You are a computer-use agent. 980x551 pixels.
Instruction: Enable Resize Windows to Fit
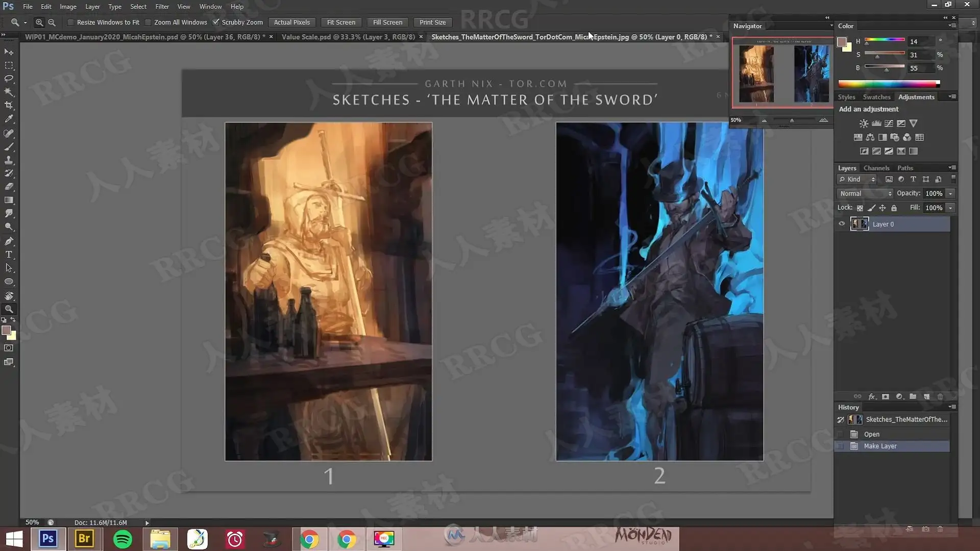click(71, 22)
